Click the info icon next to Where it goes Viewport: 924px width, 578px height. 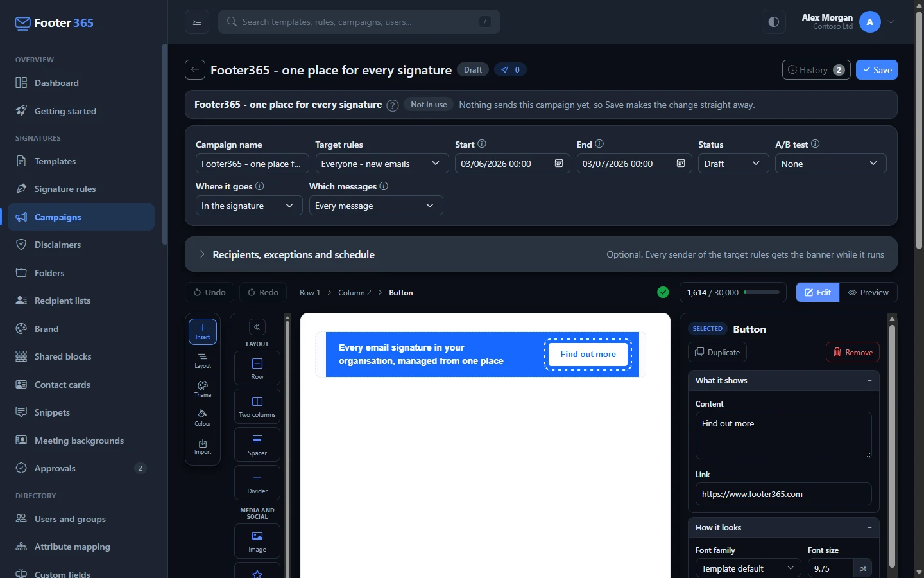tap(260, 186)
